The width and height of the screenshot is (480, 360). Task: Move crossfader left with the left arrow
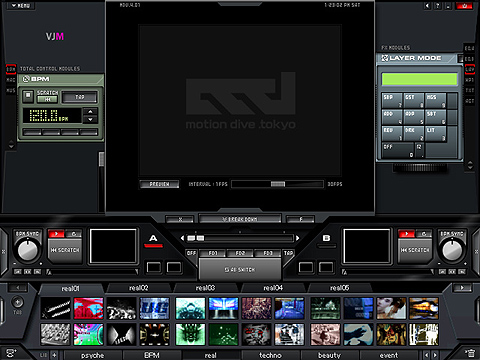tap(182, 238)
